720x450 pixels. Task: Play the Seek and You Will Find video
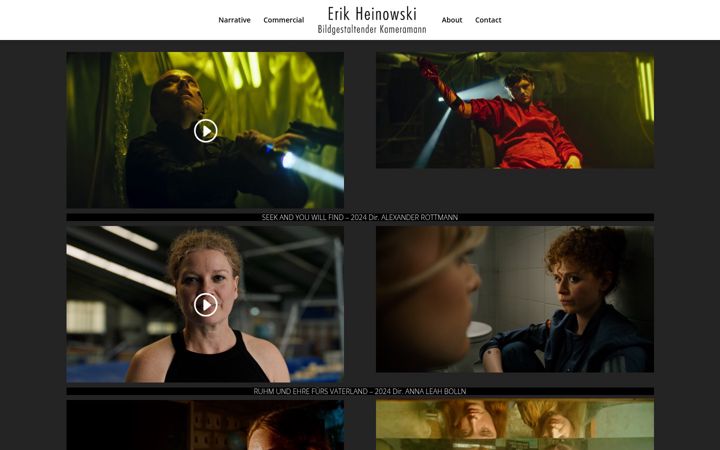pyautogui.click(x=205, y=131)
